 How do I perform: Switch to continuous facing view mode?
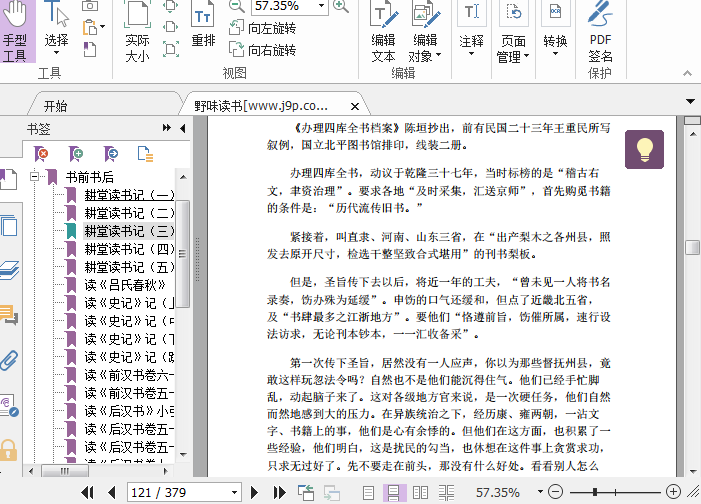click(446, 493)
